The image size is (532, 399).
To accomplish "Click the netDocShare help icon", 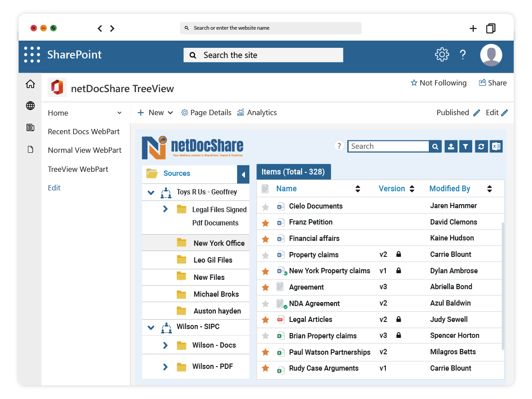I will tap(339, 146).
